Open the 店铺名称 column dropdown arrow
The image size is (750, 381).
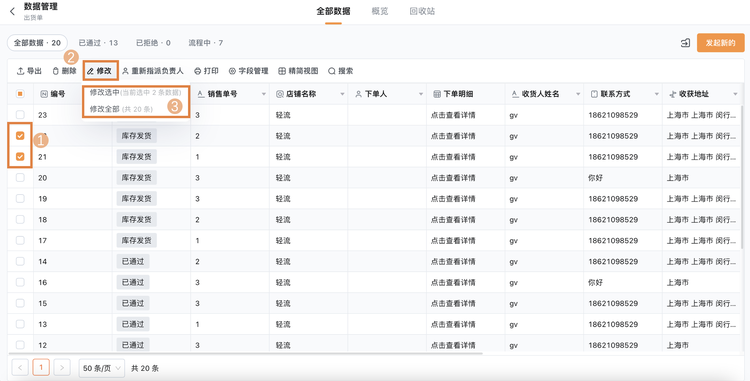[342, 94]
